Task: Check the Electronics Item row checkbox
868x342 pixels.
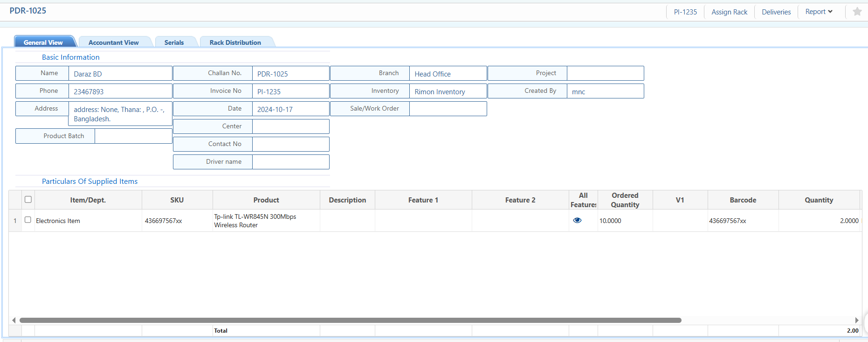Action: pos(28,220)
